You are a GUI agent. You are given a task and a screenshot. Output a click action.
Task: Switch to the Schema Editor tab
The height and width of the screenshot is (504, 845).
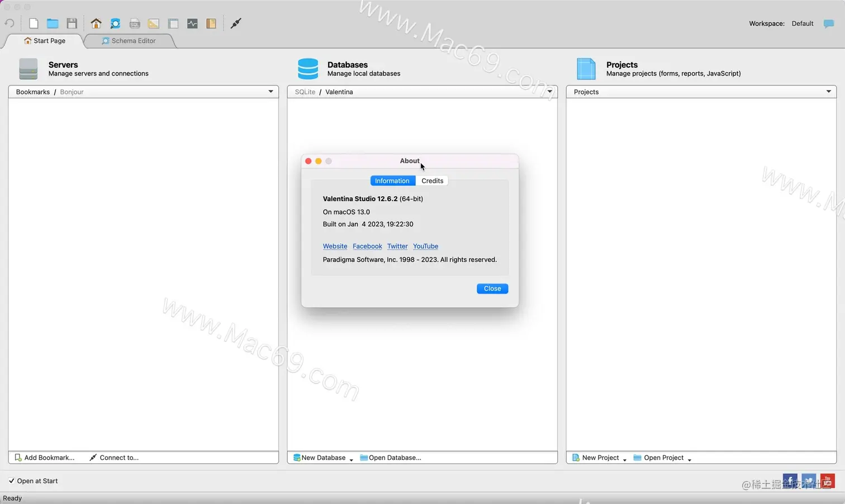click(129, 41)
